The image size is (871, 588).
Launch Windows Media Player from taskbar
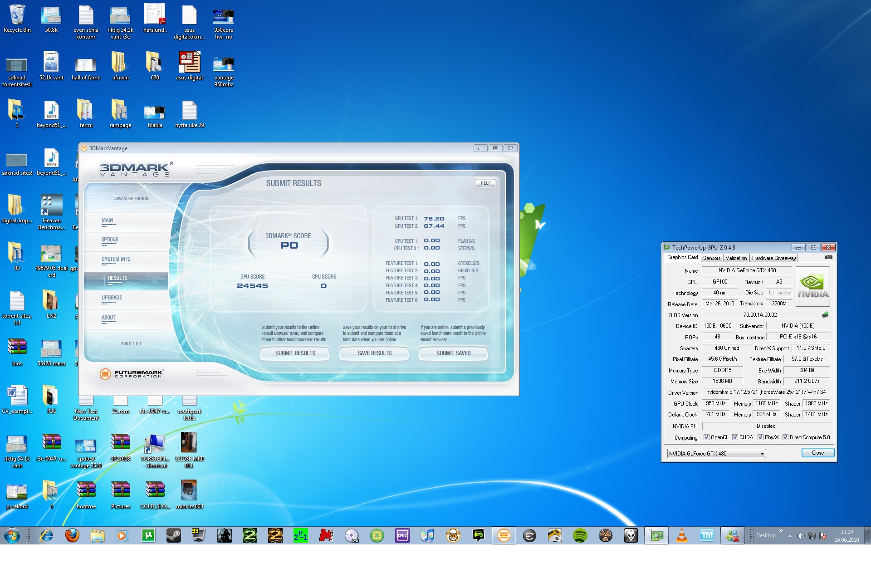[x=122, y=536]
